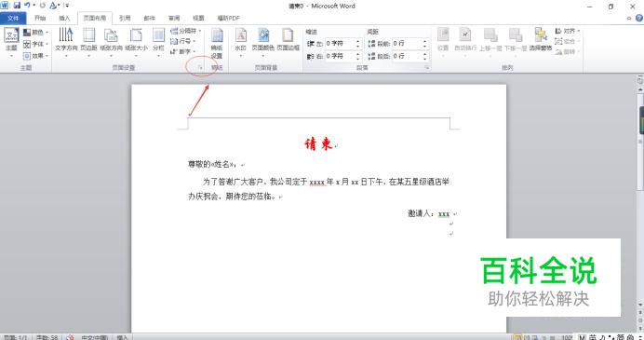
Task: Switch to the 引用 References tab
Action: pos(125,18)
